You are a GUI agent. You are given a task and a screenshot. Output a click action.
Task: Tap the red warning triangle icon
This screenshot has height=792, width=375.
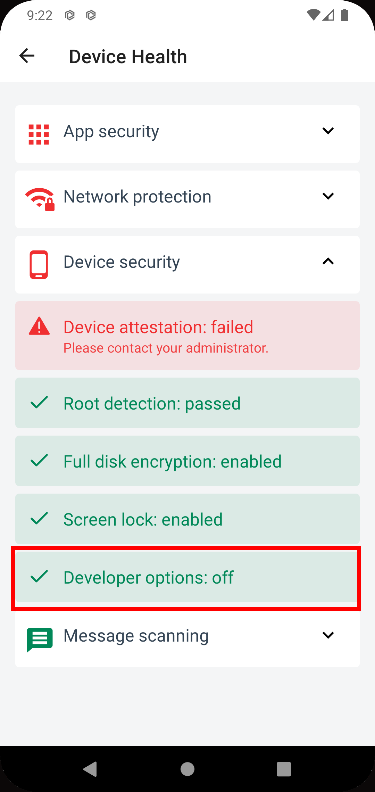(x=39, y=326)
